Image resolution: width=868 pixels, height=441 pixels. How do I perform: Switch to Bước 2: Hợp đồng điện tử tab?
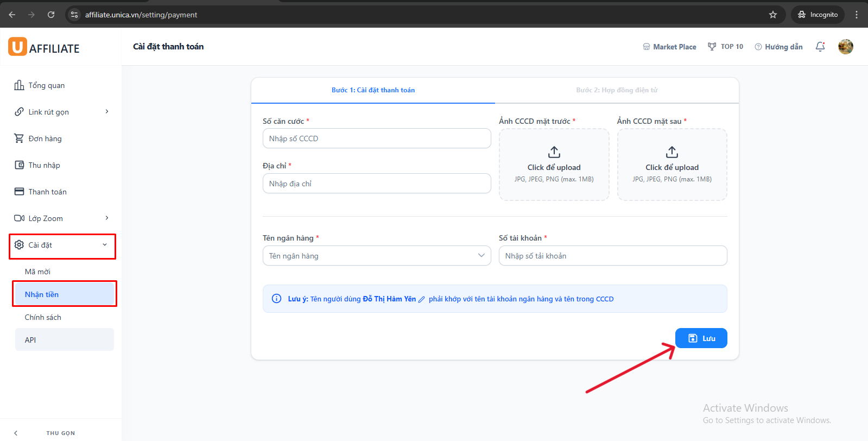click(x=617, y=90)
